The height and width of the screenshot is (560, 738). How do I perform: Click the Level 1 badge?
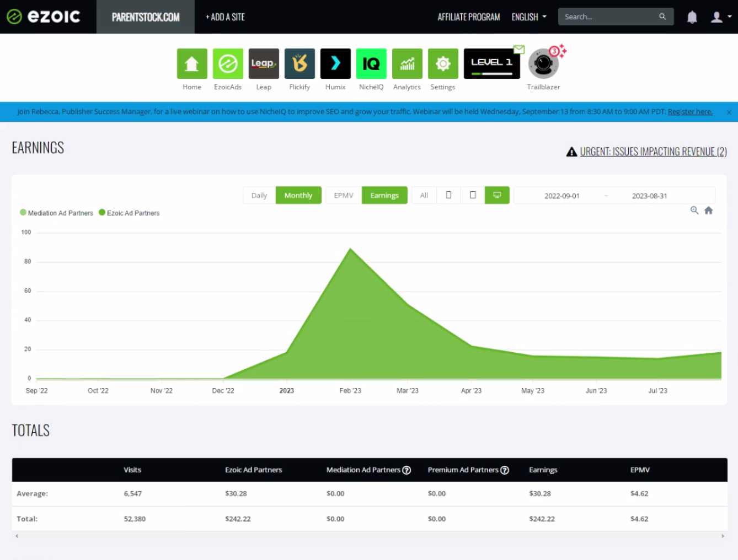click(491, 64)
